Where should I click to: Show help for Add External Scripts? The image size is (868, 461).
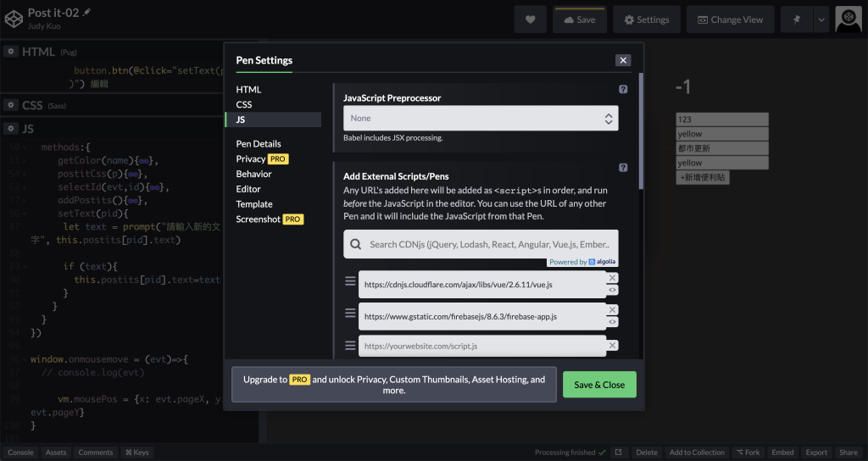(623, 168)
